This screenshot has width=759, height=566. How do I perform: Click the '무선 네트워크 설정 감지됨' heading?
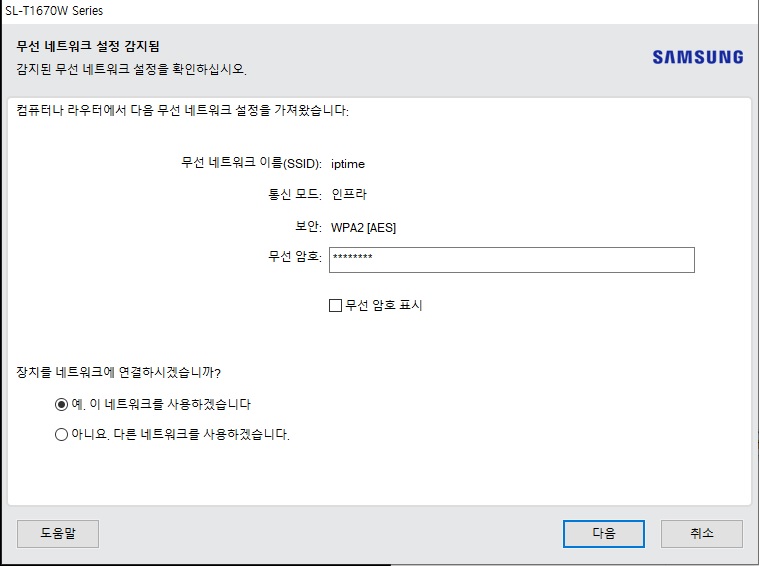point(88,46)
